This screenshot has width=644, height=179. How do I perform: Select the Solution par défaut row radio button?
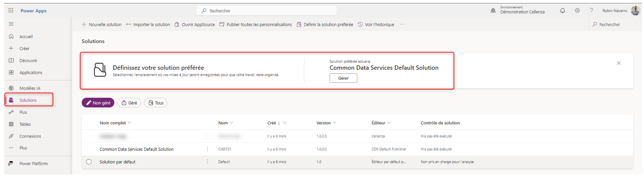(89, 162)
